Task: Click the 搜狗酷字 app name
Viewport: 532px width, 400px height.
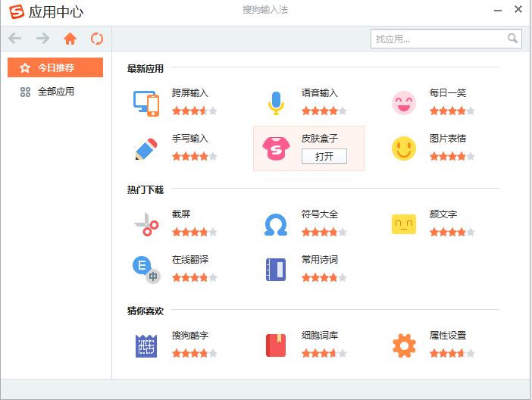Action: coord(190,335)
